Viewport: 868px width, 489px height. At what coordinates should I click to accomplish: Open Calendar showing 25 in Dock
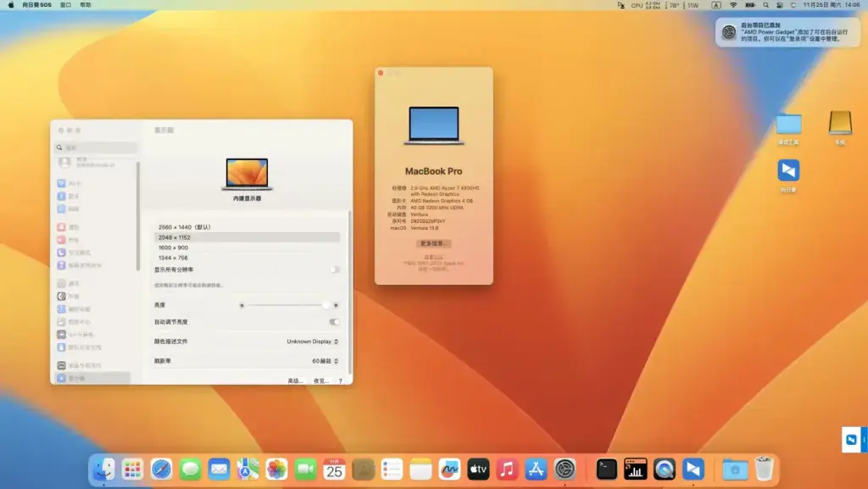point(334,470)
